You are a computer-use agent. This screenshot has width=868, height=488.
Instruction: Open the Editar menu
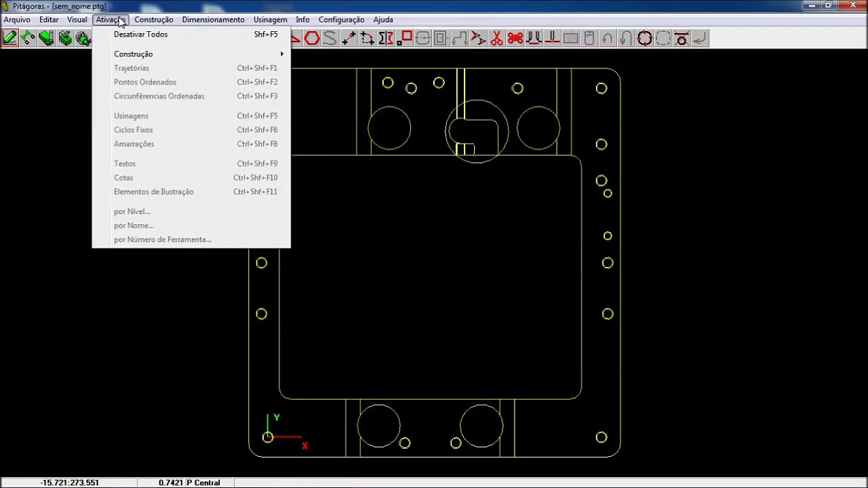click(49, 20)
